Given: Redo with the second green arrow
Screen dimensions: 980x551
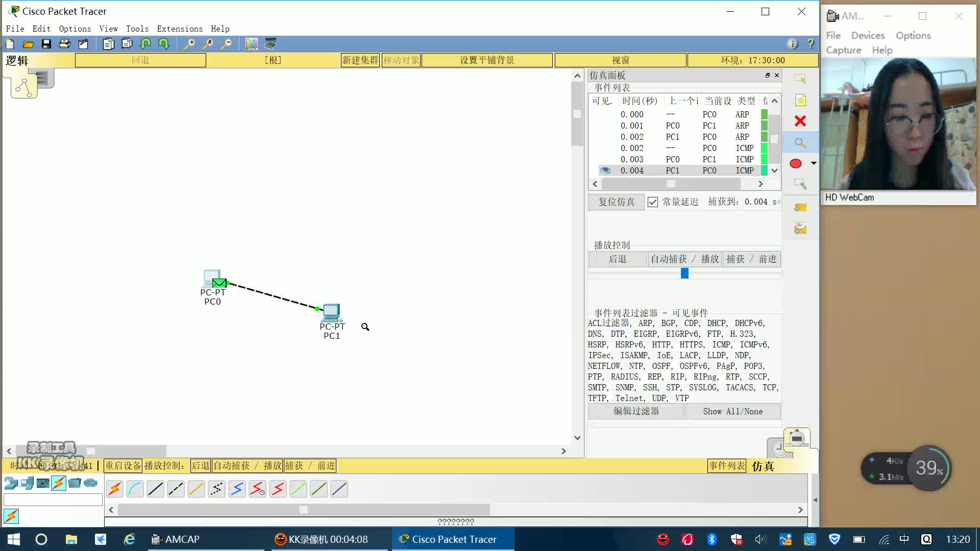Looking at the screenshot, I should (164, 44).
